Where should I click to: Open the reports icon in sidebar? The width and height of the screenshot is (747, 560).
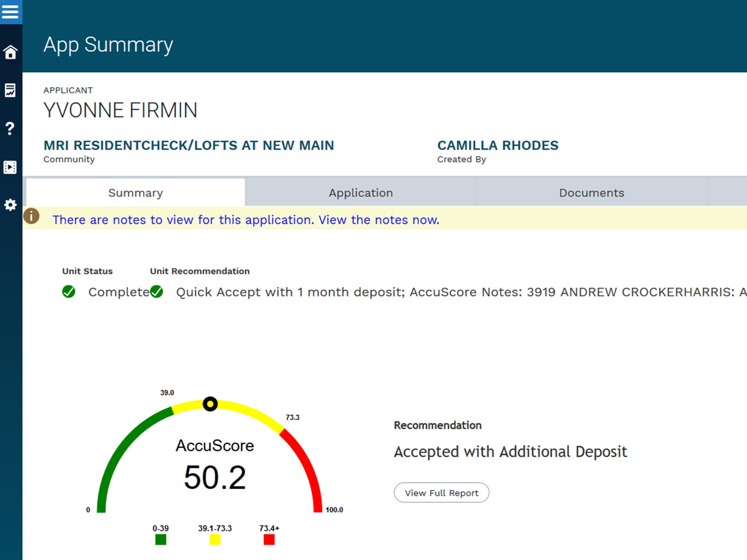[10, 90]
